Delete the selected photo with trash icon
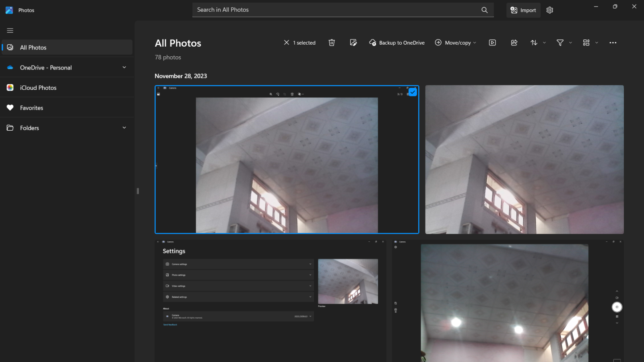Image resolution: width=644 pixels, height=362 pixels. pos(332,43)
